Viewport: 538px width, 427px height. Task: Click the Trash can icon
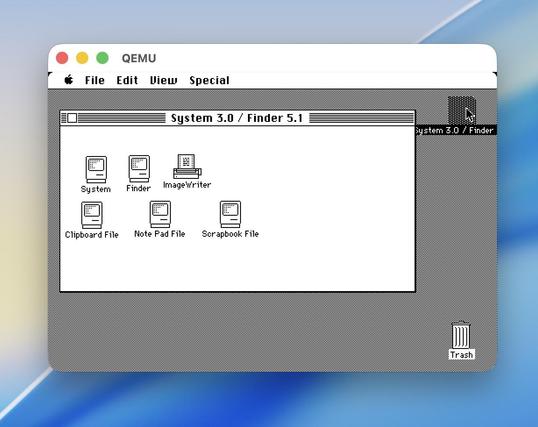click(x=461, y=335)
